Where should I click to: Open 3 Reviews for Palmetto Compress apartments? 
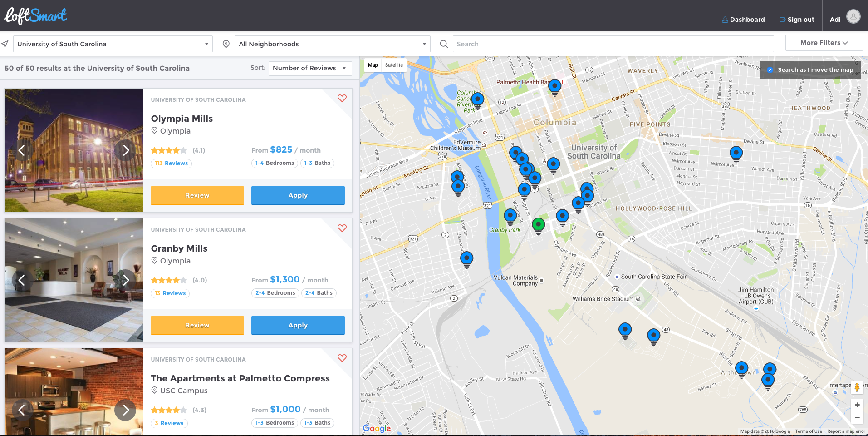coord(169,423)
